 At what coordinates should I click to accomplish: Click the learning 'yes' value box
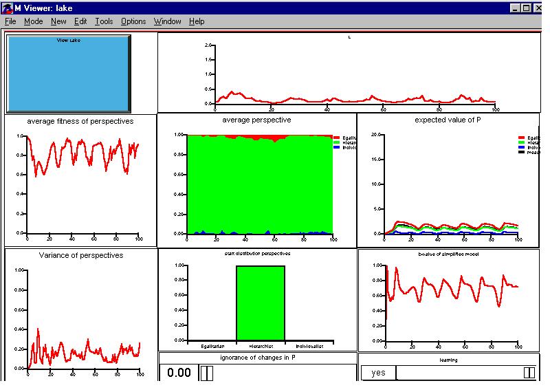pyautogui.click(x=378, y=373)
